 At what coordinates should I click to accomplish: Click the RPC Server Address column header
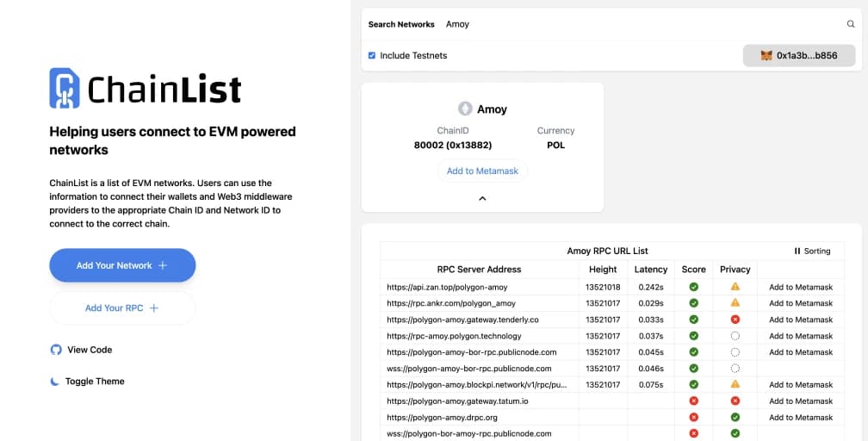[x=480, y=270]
